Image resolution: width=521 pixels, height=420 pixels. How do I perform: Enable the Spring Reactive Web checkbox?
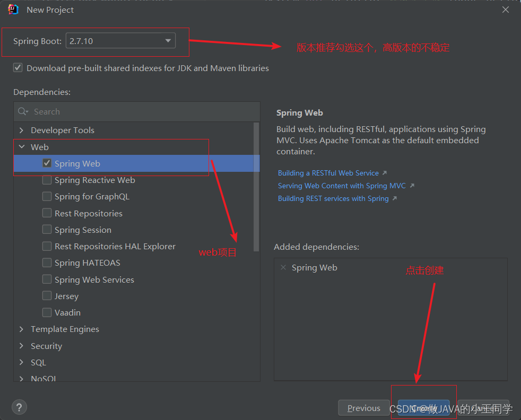(x=47, y=180)
